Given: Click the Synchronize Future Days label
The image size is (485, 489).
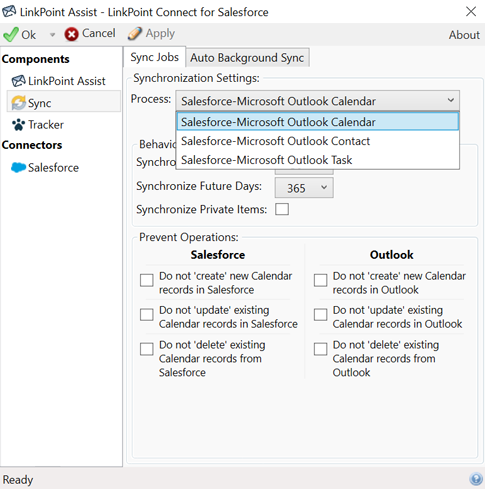Looking at the screenshot, I should click(x=199, y=186).
